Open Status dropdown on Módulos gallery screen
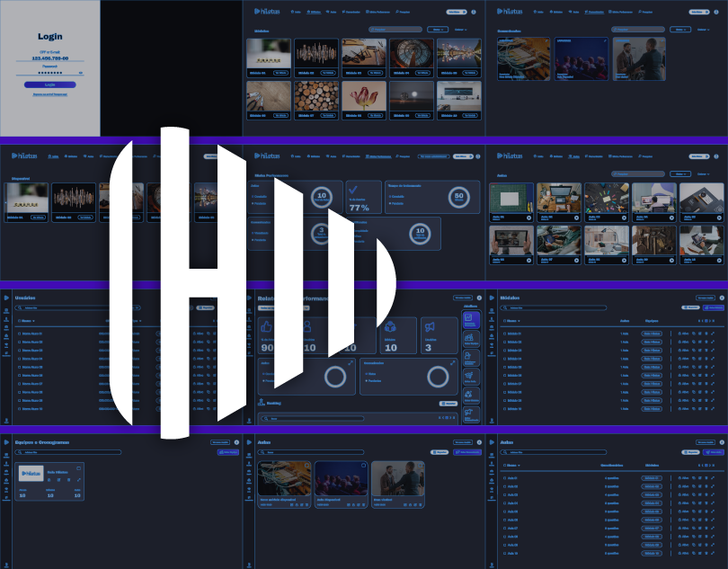Image resolution: width=728 pixels, height=569 pixels. (x=438, y=30)
